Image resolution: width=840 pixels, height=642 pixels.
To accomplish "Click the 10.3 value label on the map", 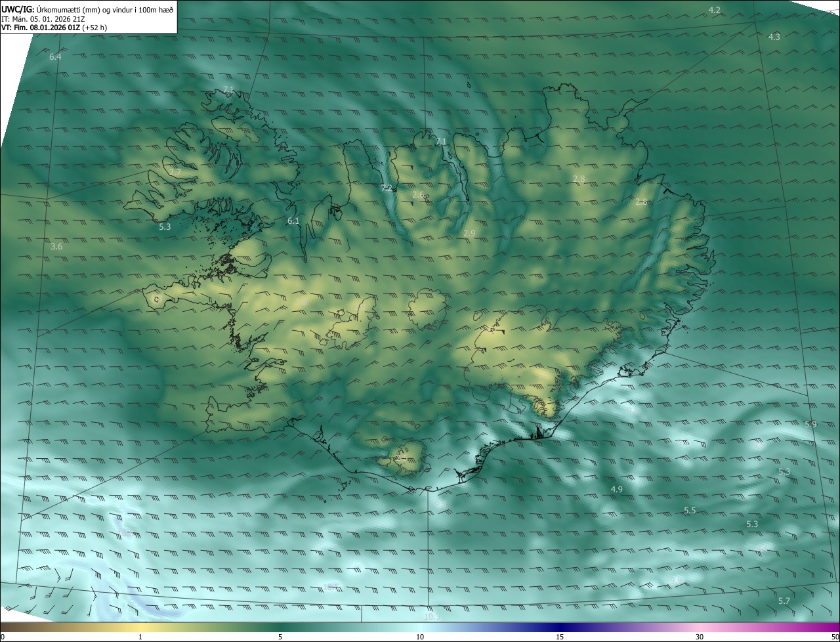I will pyautogui.click(x=431, y=617).
